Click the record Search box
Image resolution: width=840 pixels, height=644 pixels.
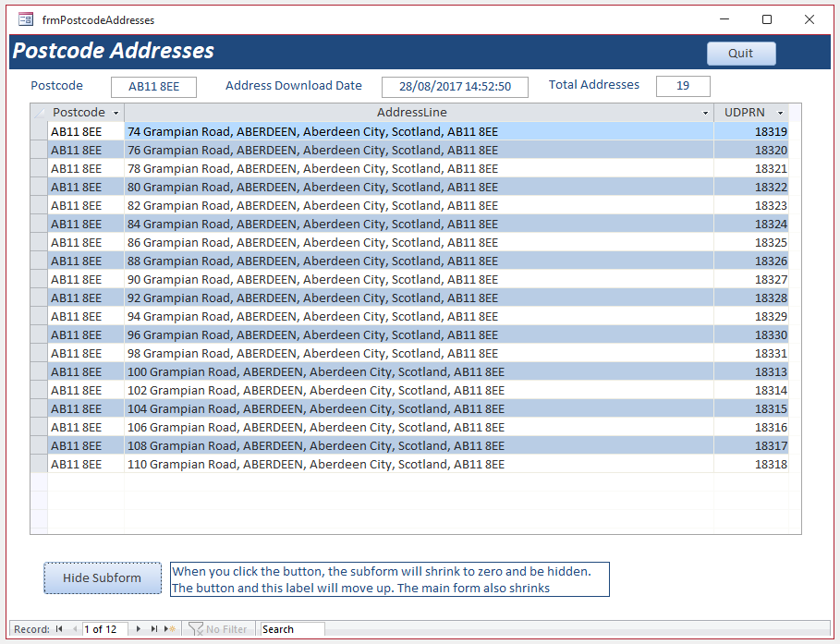293,629
